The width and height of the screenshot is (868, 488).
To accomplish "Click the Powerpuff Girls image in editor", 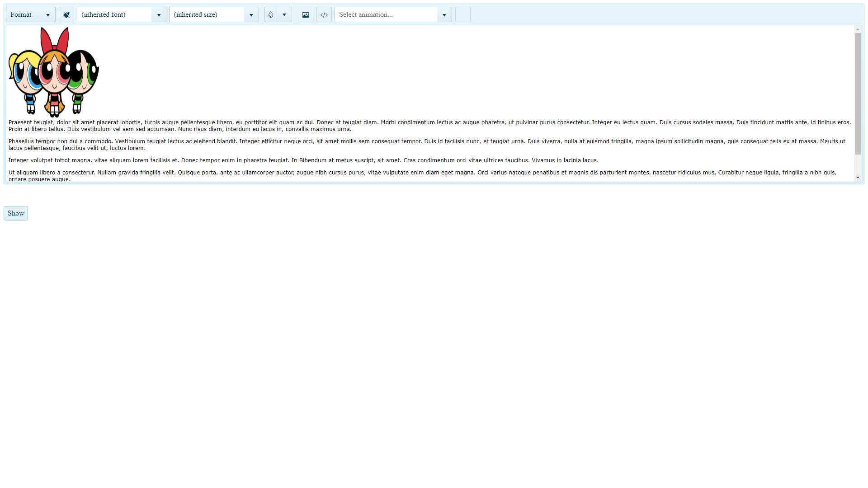I will click(54, 72).
